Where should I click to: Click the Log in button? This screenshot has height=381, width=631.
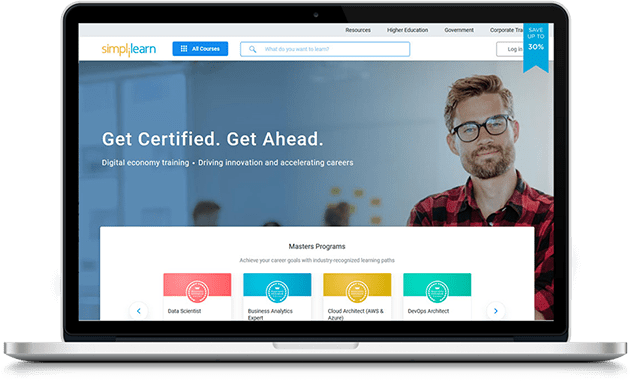(x=510, y=49)
